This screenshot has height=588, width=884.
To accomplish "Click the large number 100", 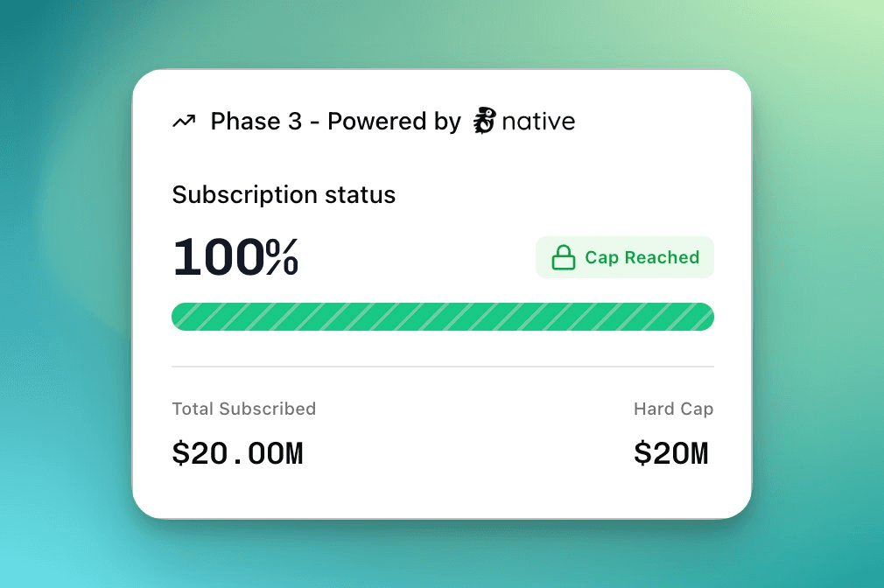I will (219, 257).
